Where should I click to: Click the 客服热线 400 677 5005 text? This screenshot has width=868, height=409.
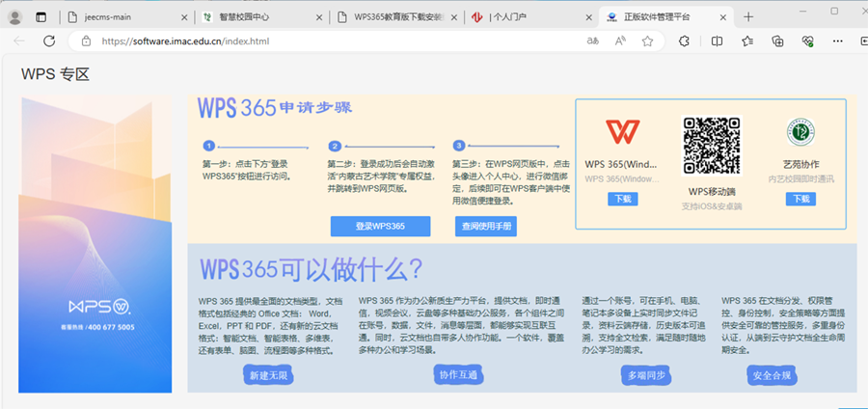pyautogui.click(x=97, y=327)
